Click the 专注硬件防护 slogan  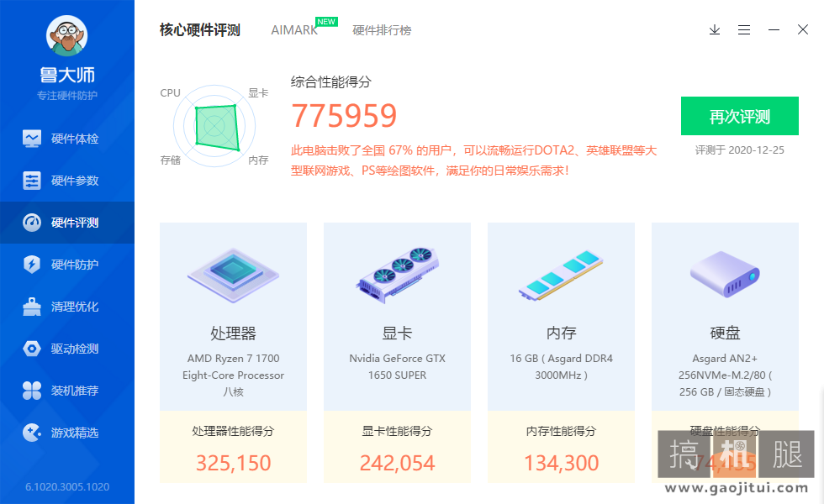(67, 96)
